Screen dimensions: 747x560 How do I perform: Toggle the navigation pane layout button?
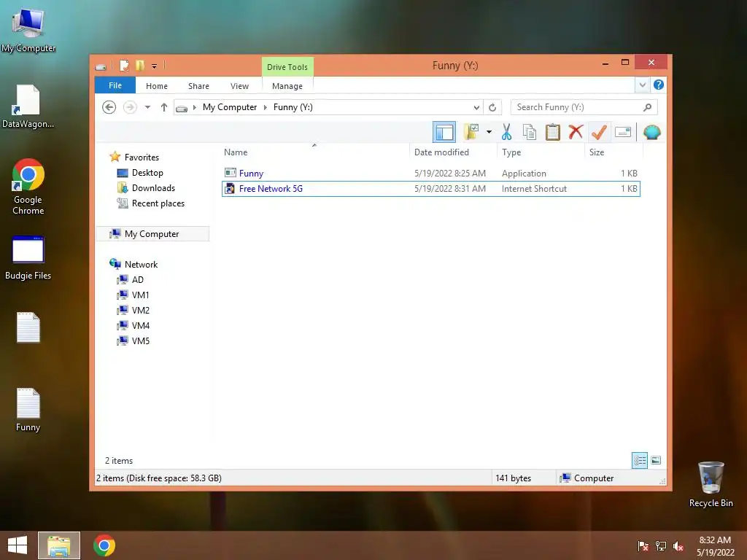[x=444, y=133]
